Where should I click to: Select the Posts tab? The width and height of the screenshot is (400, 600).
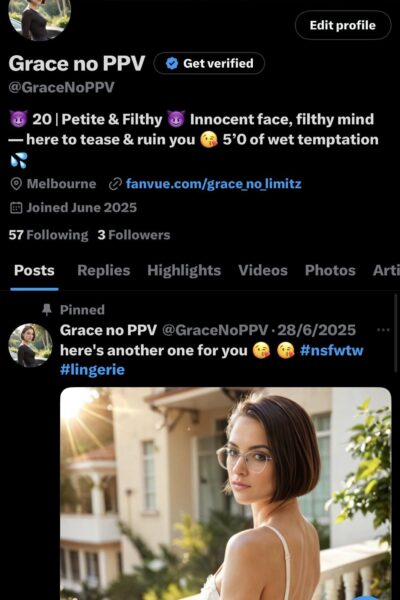(x=34, y=271)
